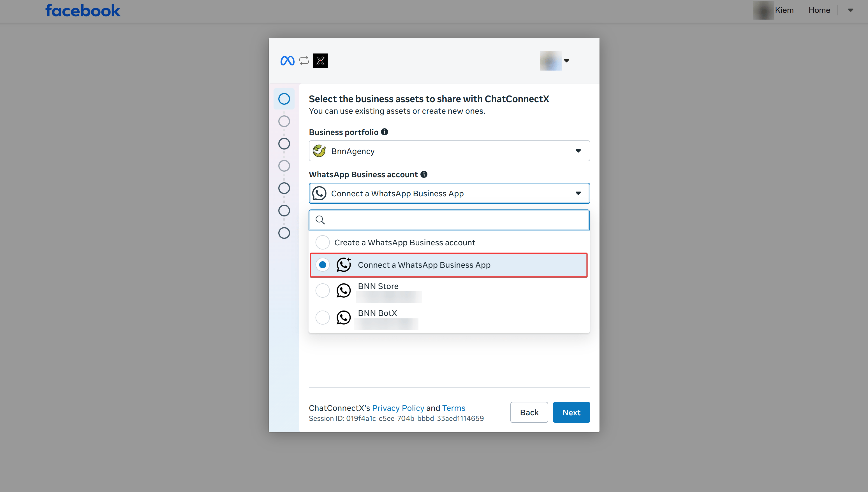Click the seventh step circle in sidebar
The height and width of the screenshot is (492, 868).
click(284, 233)
